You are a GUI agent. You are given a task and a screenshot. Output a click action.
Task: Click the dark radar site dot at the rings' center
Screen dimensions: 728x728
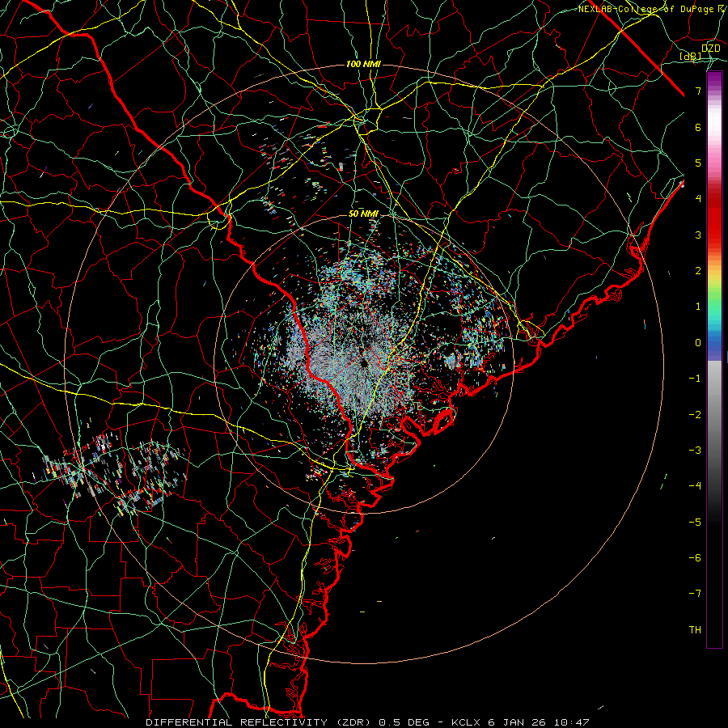click(363, 362)
